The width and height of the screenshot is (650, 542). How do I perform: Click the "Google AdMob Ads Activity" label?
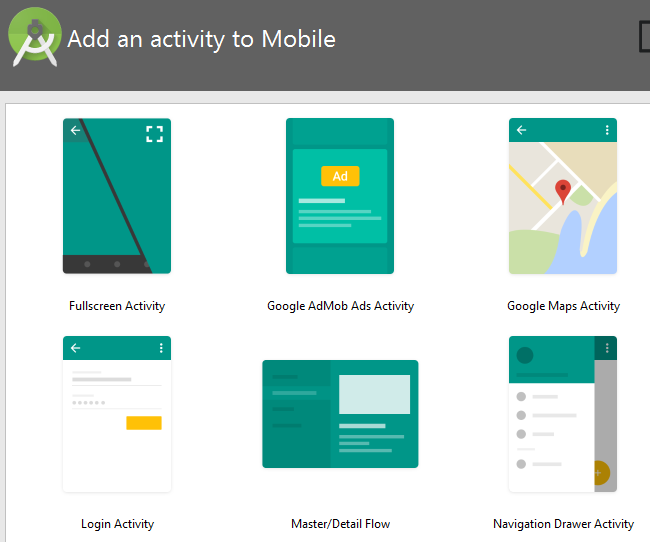340,306
